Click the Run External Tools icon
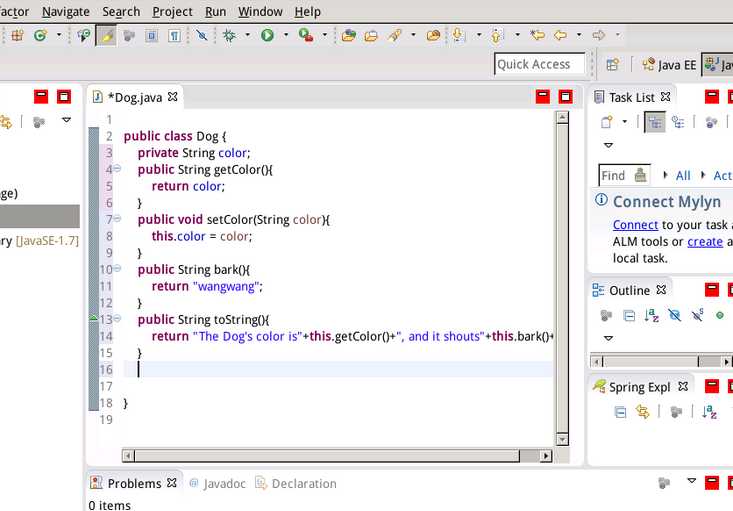 tap(306, 35)
